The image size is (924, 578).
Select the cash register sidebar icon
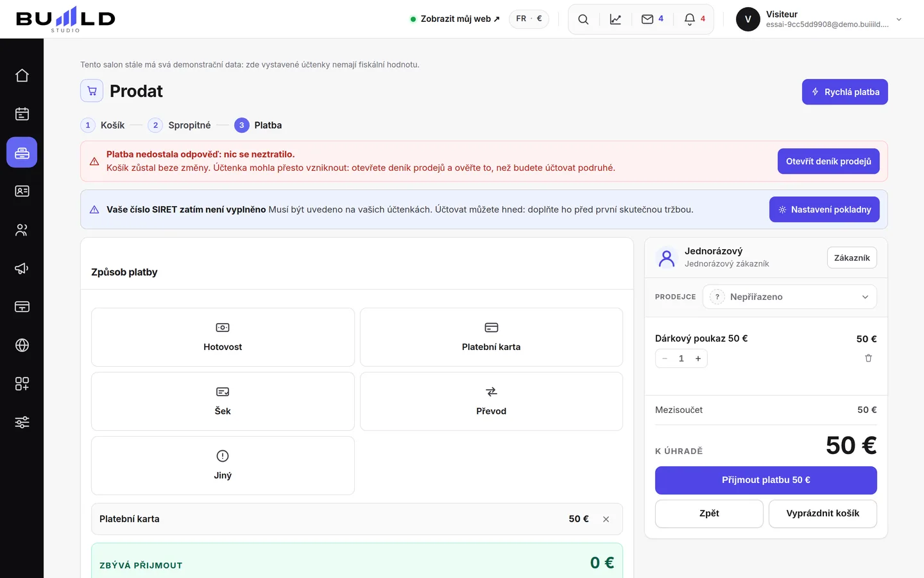(22, 153)
